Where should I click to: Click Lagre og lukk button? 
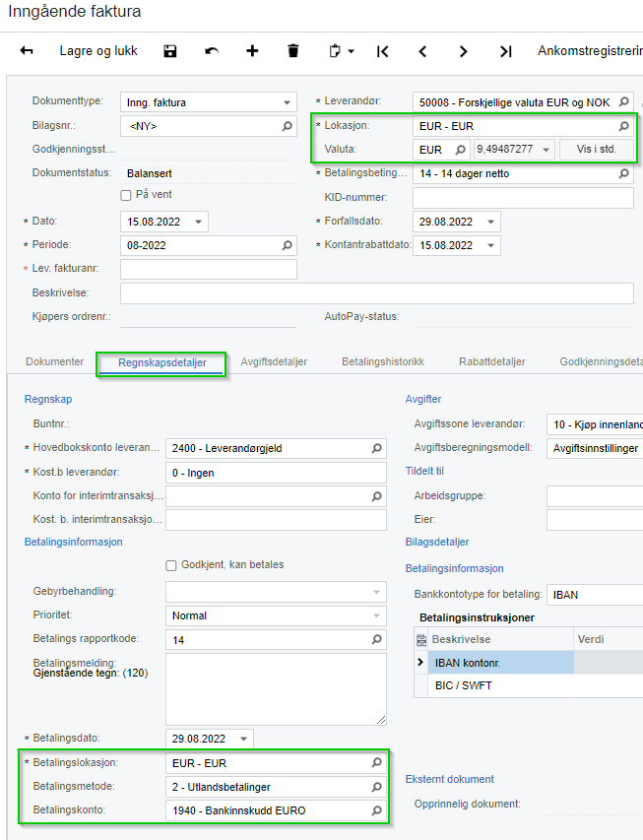coord(98,51)
